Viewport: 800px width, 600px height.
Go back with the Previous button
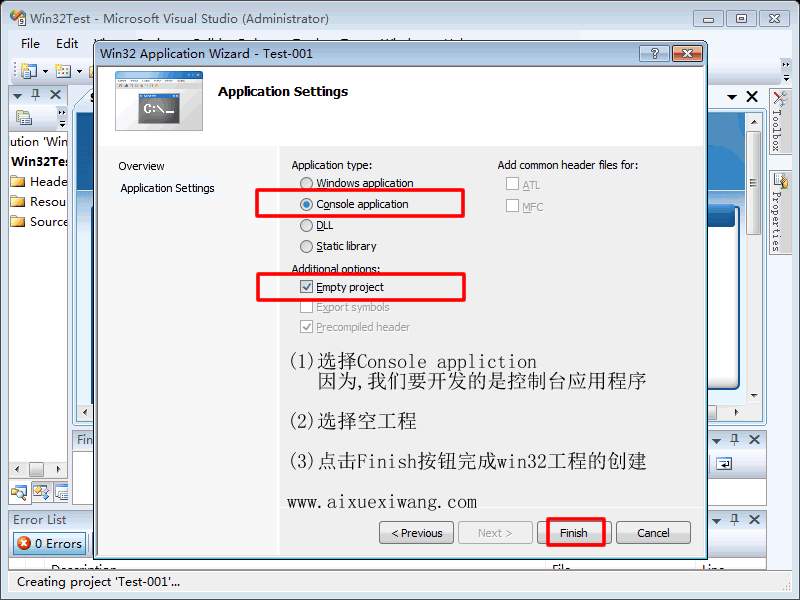pos(416,533)
